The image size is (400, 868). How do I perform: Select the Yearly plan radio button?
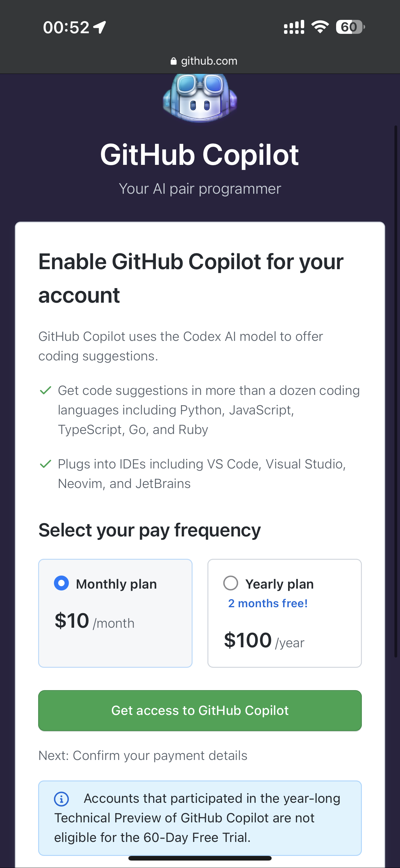click(231, 584)
